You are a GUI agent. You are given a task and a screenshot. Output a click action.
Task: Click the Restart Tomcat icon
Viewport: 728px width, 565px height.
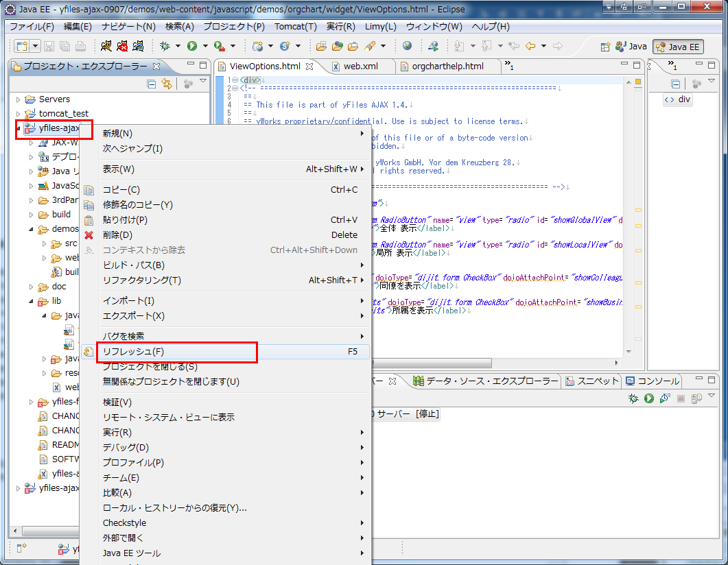pyautogui.click(x=139, y=46)
